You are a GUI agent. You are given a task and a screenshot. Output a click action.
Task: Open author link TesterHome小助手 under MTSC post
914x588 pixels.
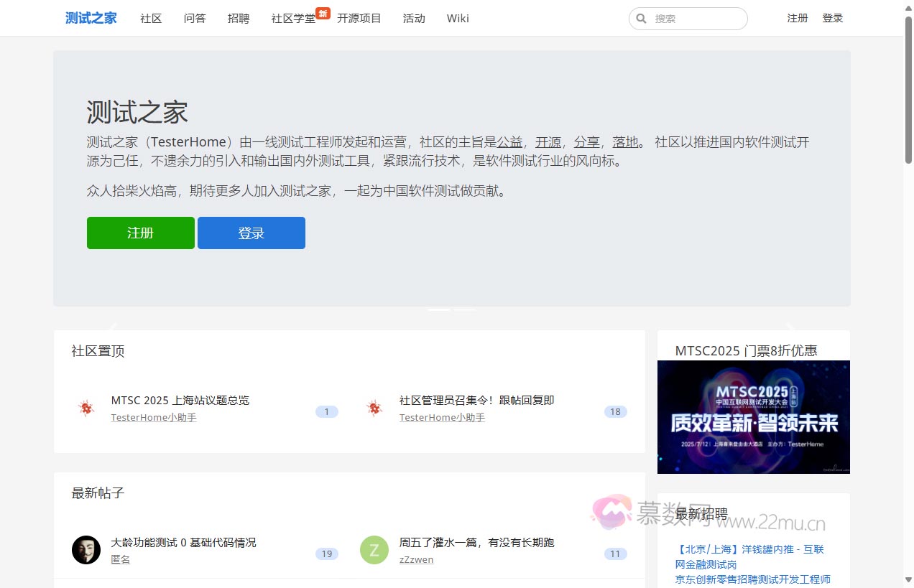pos(154,418)
